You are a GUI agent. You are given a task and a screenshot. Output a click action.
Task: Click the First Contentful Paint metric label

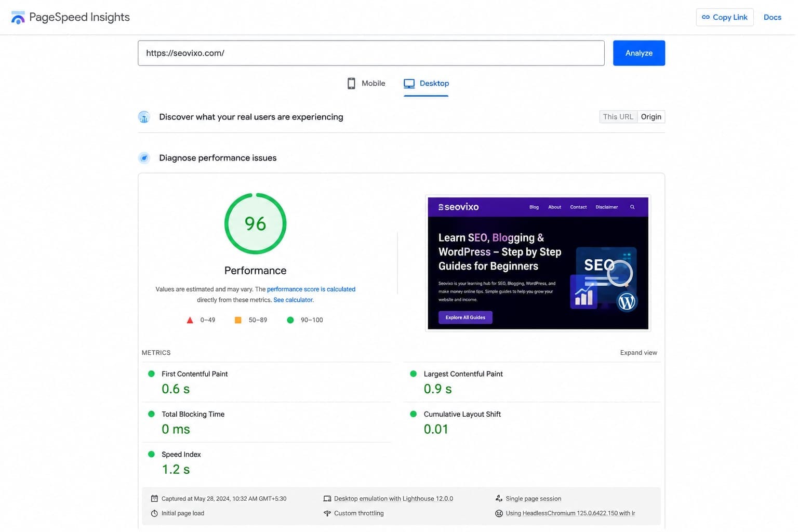(x=195, y=374)
